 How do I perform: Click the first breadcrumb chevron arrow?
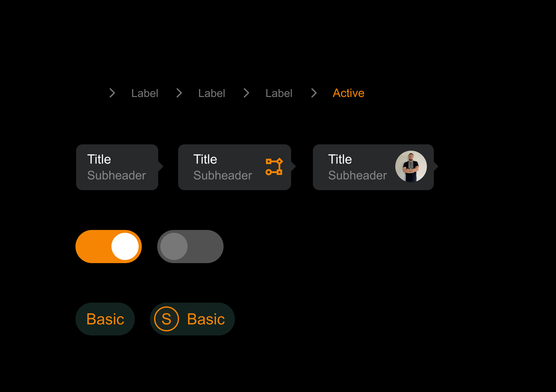[x=112, y=93]
